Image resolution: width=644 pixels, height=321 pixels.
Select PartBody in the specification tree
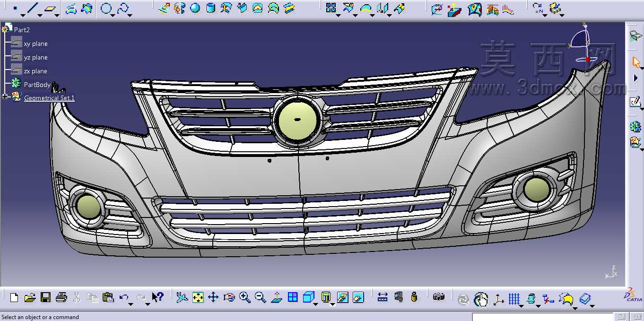coord(37,85)
